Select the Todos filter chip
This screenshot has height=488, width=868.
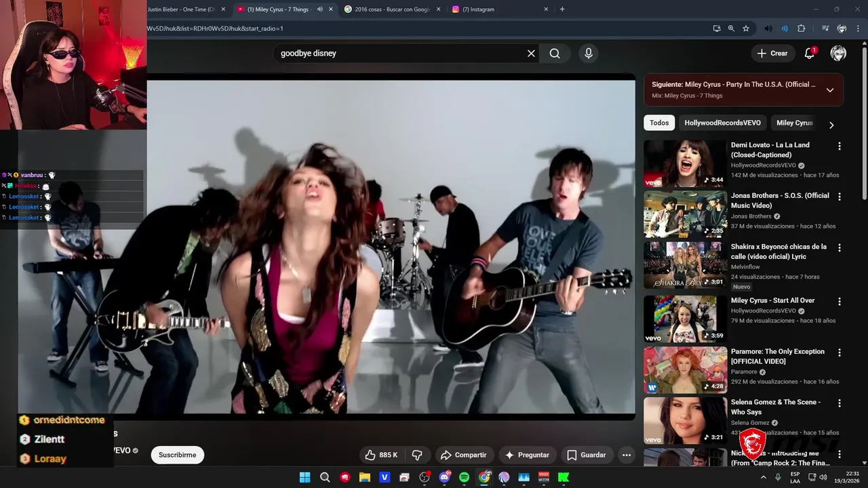pos(659,123)
